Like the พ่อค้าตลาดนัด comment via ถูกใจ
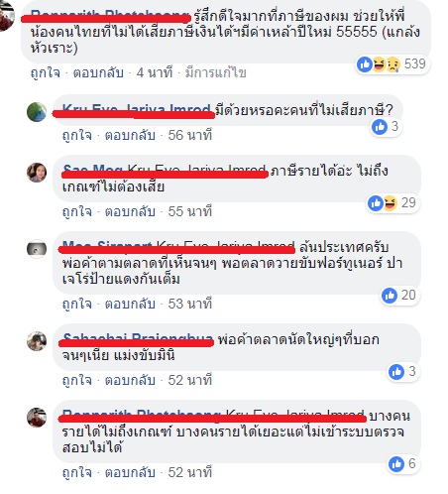 pos(77,380)
